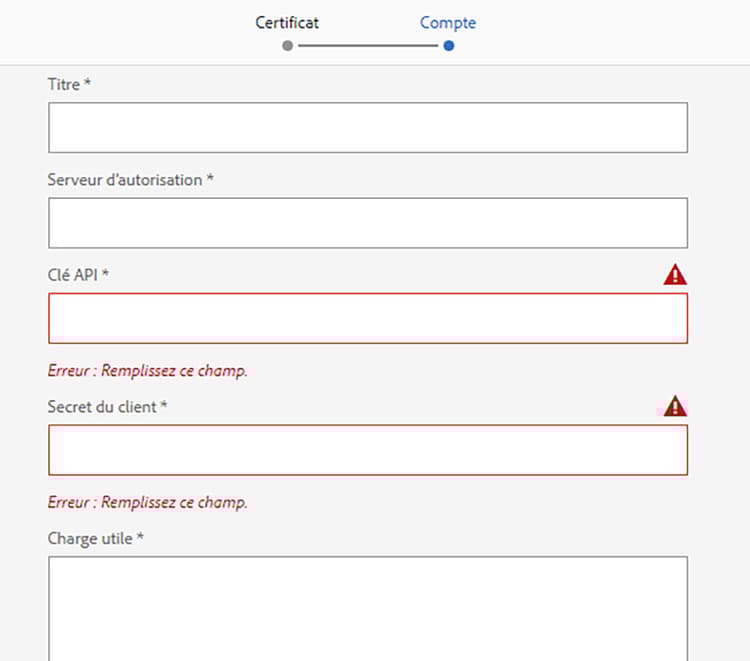Click the Charge utile label
This screenshot has width=750, height=661.
(95, 539)
